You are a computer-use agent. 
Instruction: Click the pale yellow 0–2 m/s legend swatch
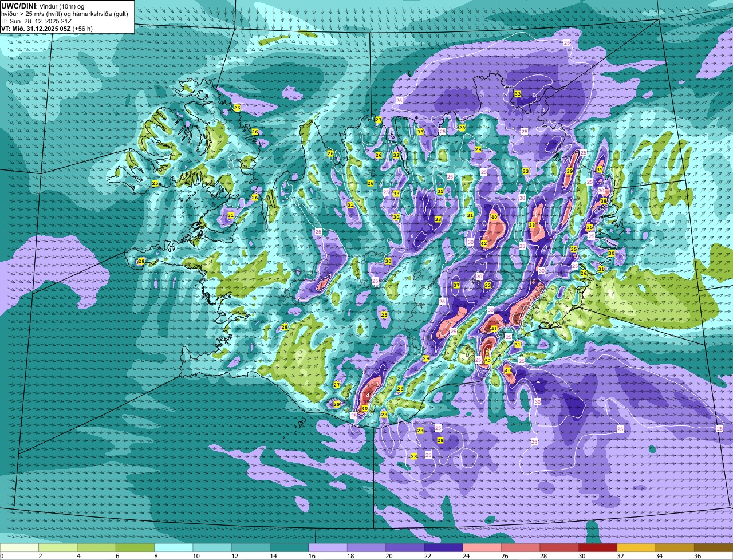coord(19,548)
